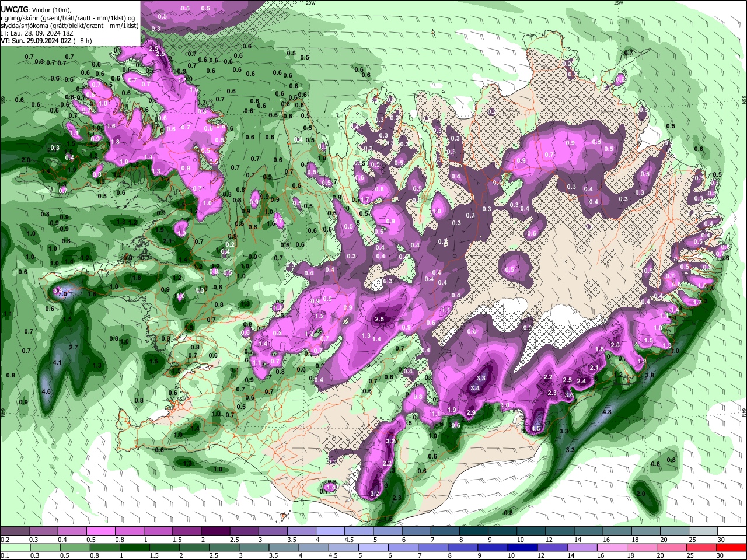Click the 'IT: Lau. 28. 09. 2024 18Z' line

[x=36, y=33]
